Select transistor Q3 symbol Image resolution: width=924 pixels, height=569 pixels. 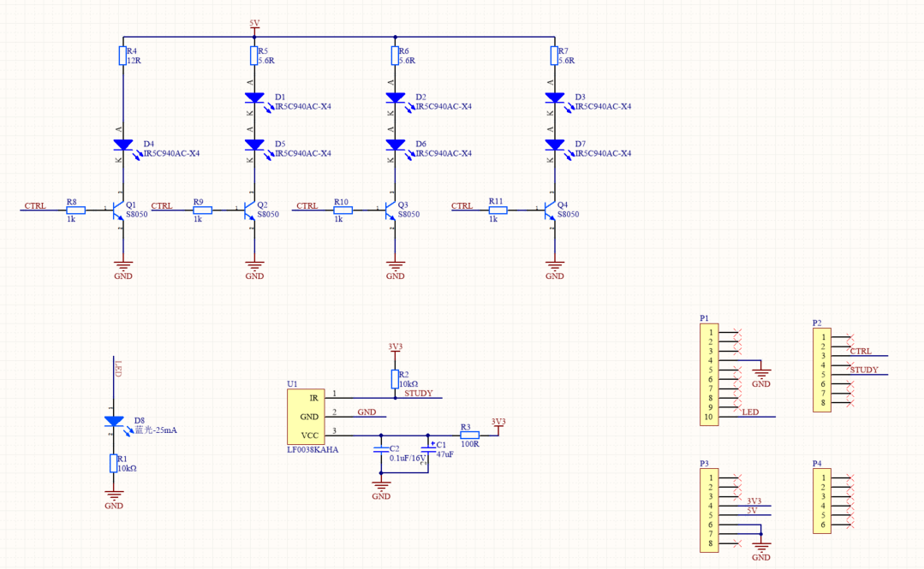point(390,210)
